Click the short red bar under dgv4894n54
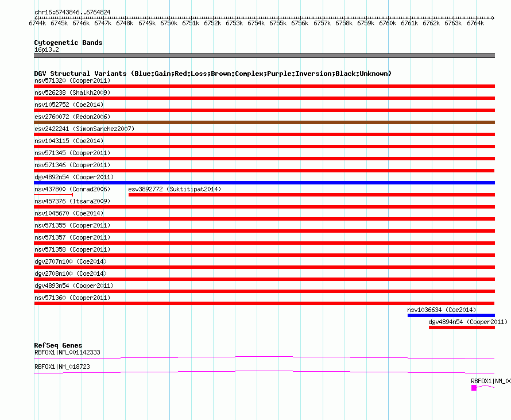The width and height of the screenshot is (511, 420). click(462, 327)
